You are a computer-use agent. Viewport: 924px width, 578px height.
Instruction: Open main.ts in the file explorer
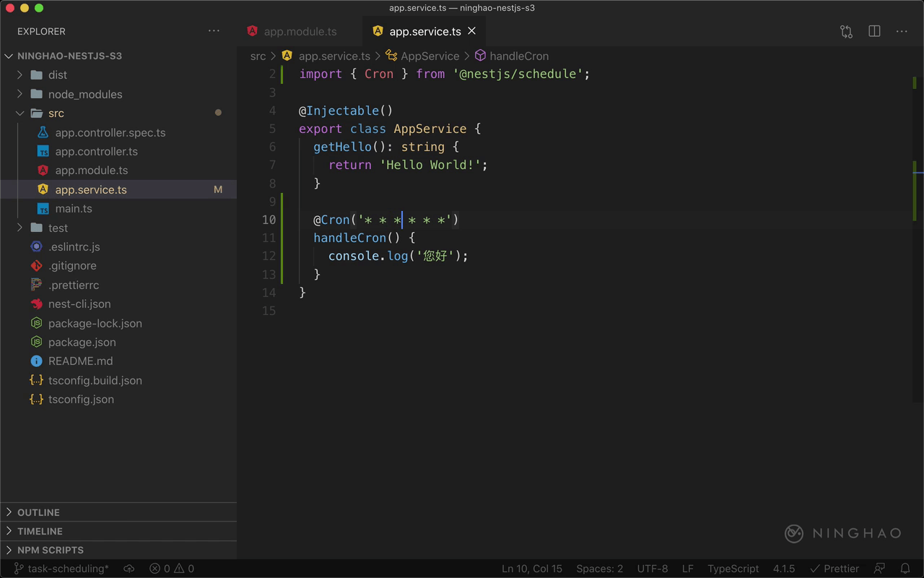tap(74, 209)
